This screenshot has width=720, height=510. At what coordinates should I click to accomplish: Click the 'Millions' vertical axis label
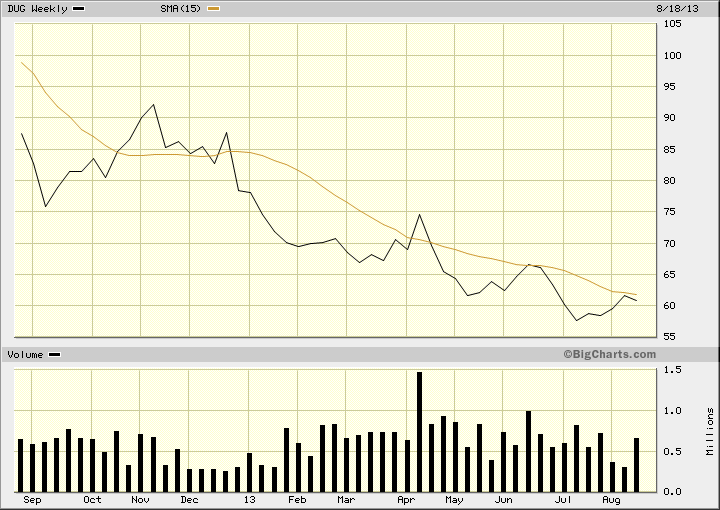click(710, 432)
